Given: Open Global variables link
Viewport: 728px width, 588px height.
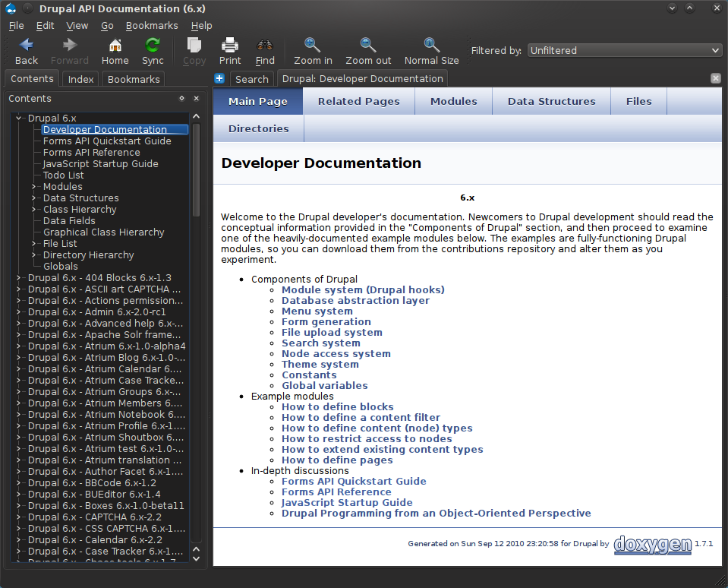Looking at the screenshot, I should click(x=325, y=385).
